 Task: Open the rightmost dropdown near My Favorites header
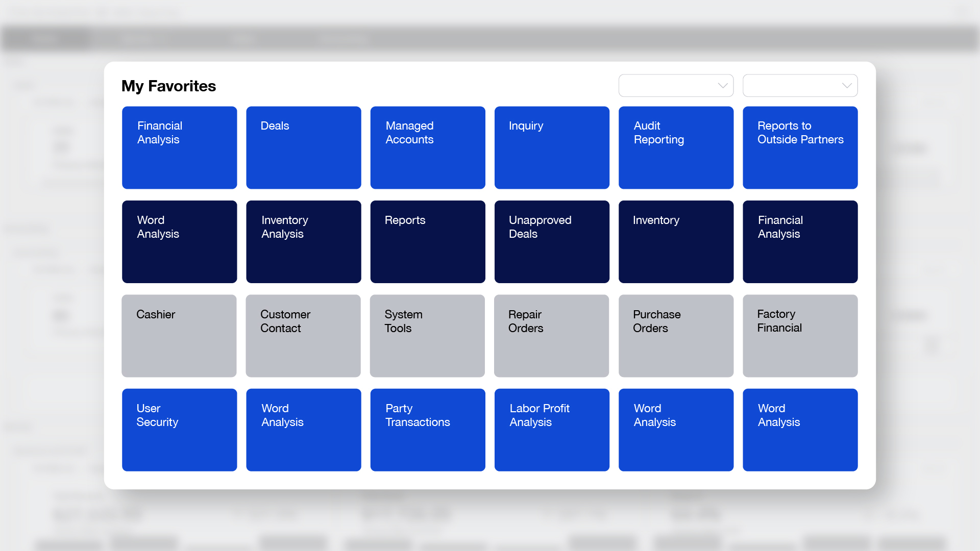tap(800, 85)
